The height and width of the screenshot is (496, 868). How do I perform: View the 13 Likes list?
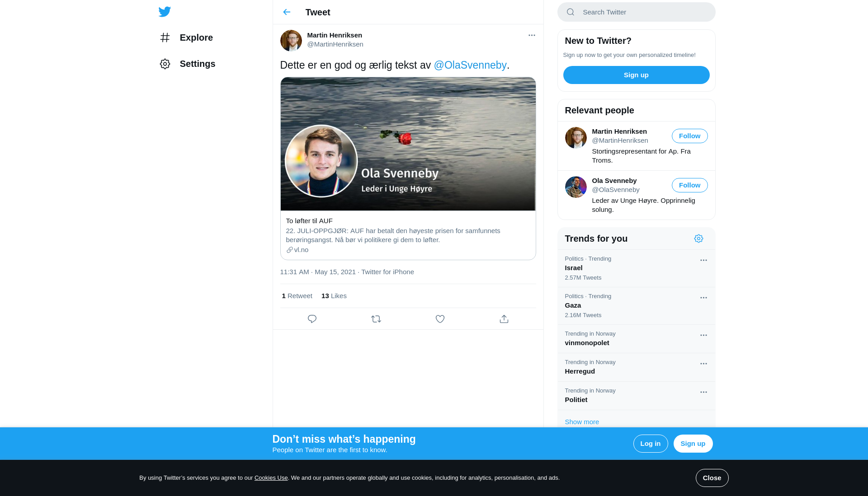334,296
